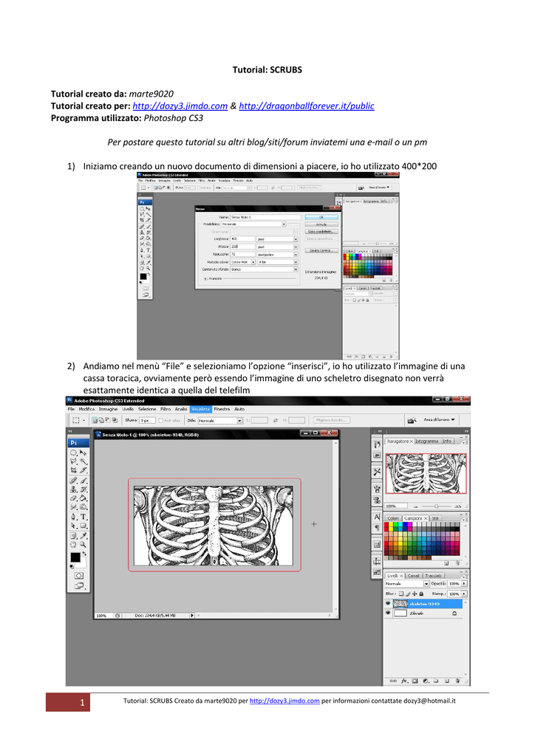Open Filtro menu in ribcage Photoshop screenshot
Viewport: 535px width, 756px height.
(x=166, y=409)
